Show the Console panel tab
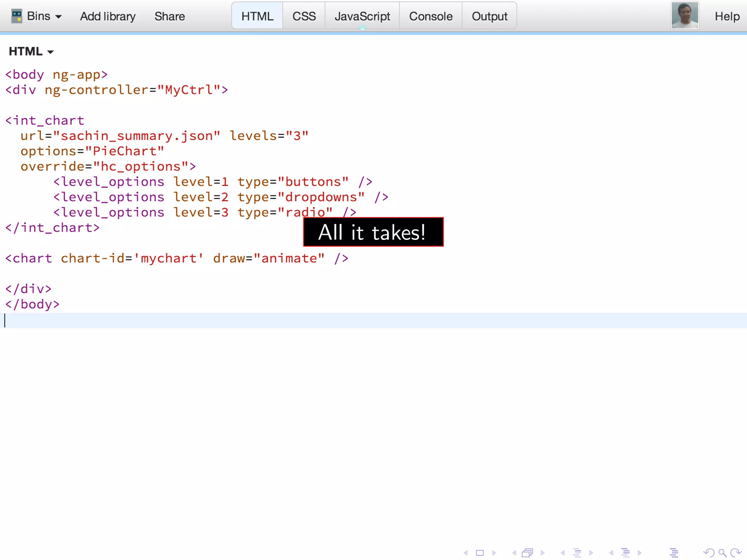The height and width of the screenshot is (560, 747). pos(431,16)
